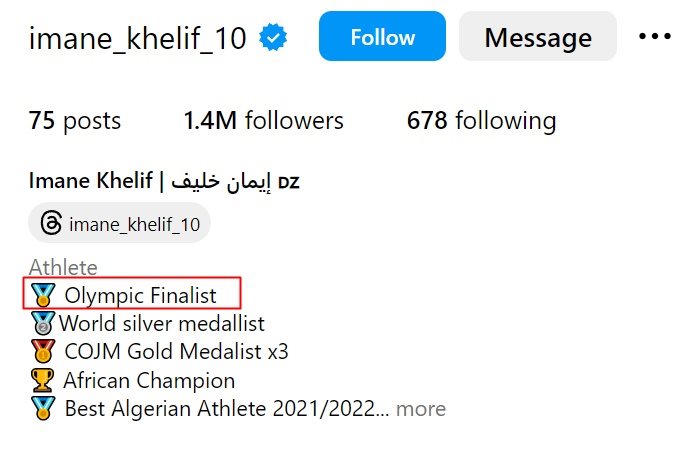This screenshot has width=700, height=455.
Task: Click the African Champion trophy emoji
Action: tap(43, 380)
